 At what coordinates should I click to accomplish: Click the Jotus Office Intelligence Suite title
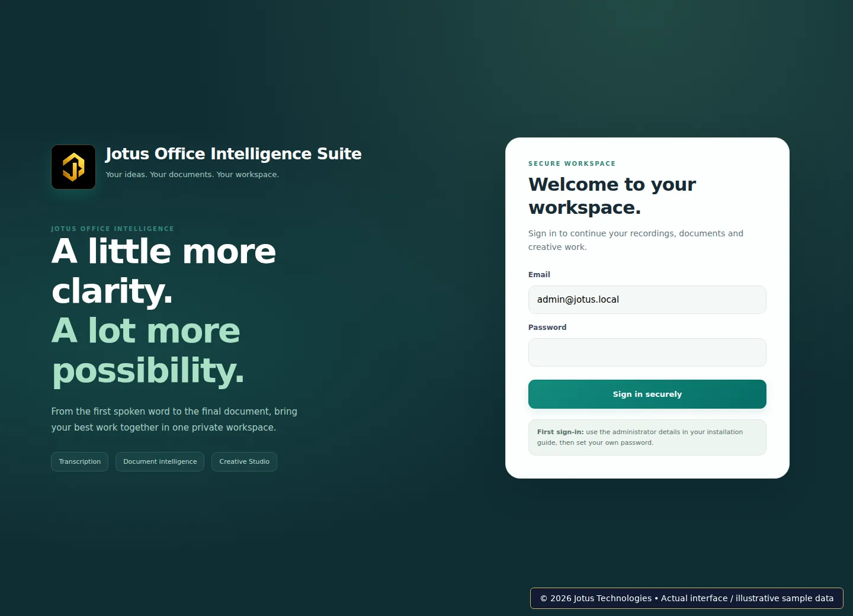point(233,154)
